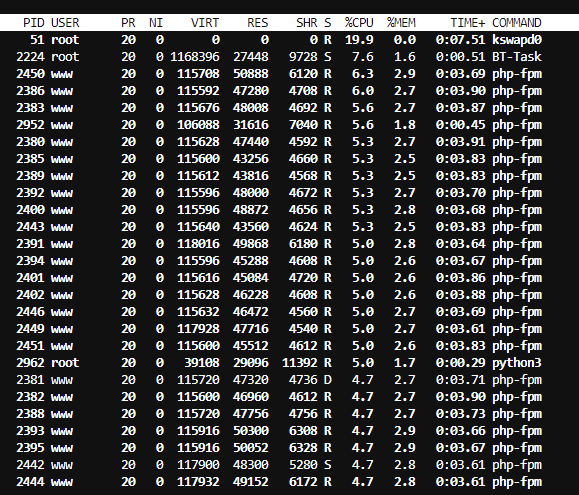Image resolution: width=579 pixels, height=495 pixels.
Task: Click the COMMAND column header
Action: (517, 23)
